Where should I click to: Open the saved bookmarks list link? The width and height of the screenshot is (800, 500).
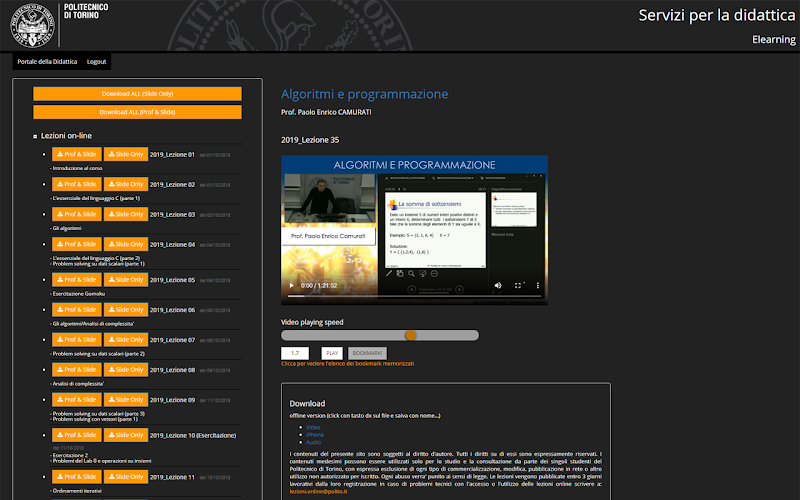coord(347,364)
